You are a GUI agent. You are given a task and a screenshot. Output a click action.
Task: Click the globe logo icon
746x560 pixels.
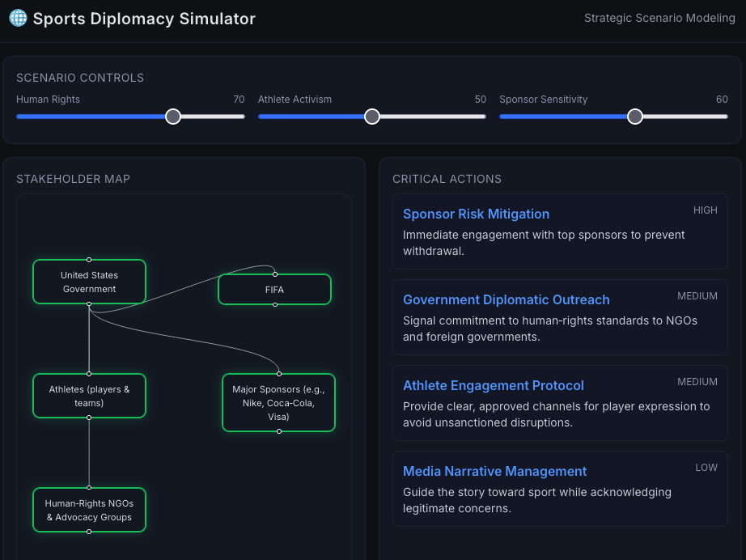point(18,18)
